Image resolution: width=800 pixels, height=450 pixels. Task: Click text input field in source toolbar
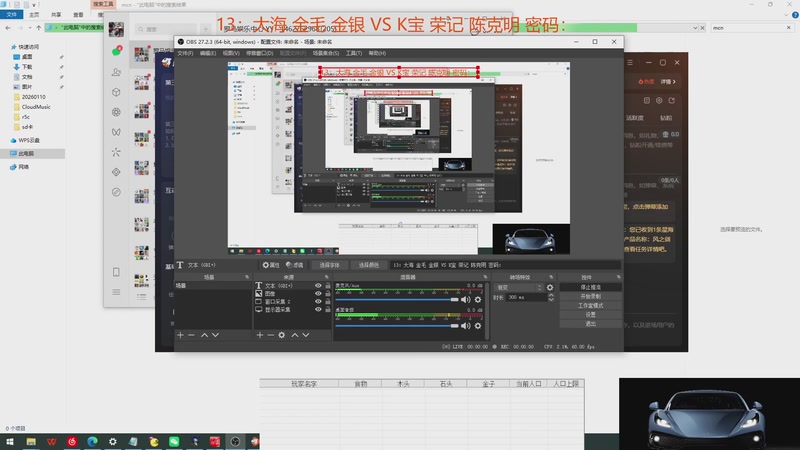click(x=506, y=265)
